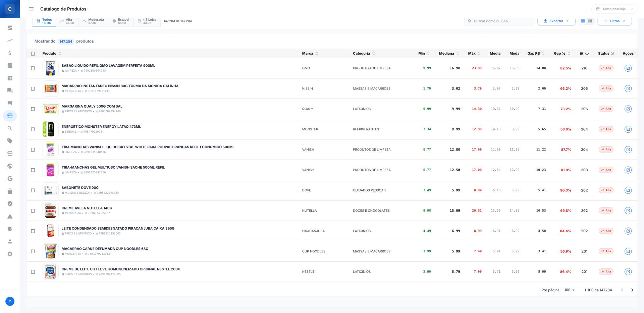Check the CREME DE LEITE NESTLE row
The image size is (644, 313).
point(33,272)
